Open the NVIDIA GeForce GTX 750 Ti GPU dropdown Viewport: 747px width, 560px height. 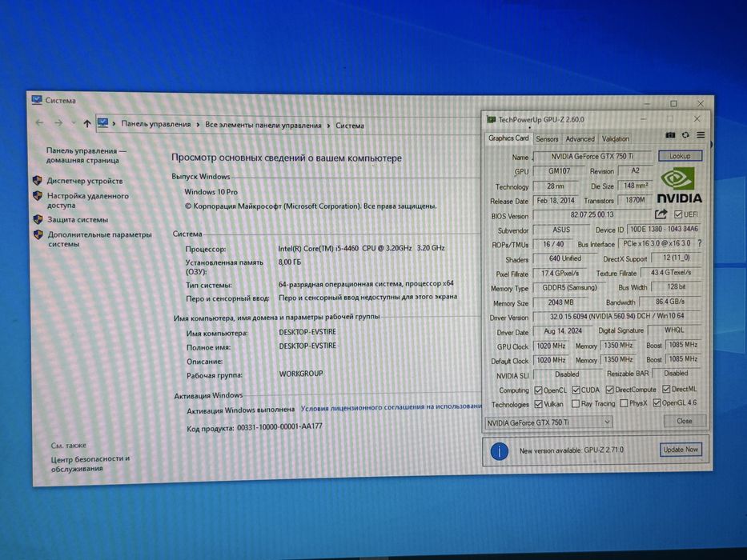pos(548,422)
